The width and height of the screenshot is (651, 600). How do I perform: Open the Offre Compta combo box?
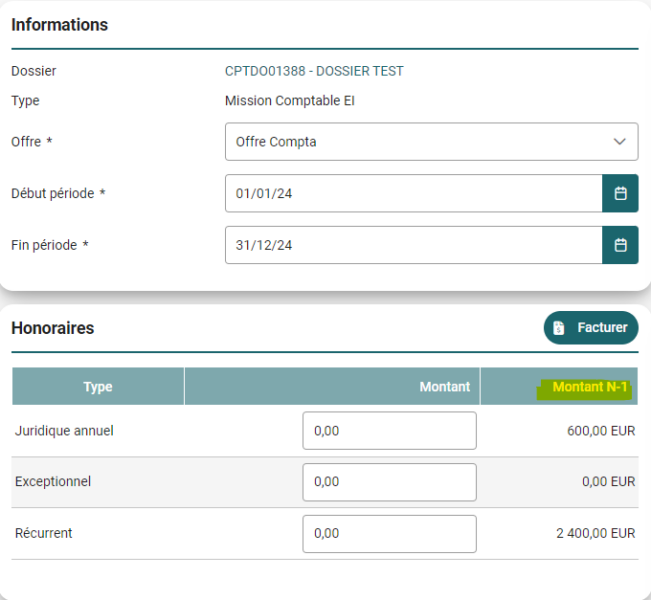[x=431, y=142]
